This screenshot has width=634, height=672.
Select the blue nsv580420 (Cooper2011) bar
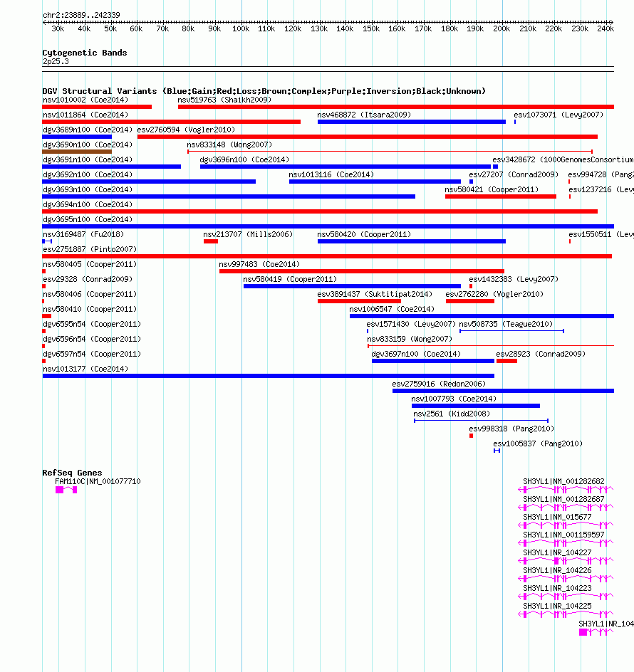click(411, 242)
